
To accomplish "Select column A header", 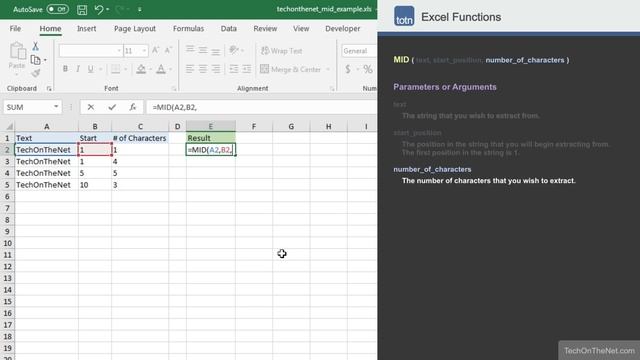I will (x=47, y=127).
